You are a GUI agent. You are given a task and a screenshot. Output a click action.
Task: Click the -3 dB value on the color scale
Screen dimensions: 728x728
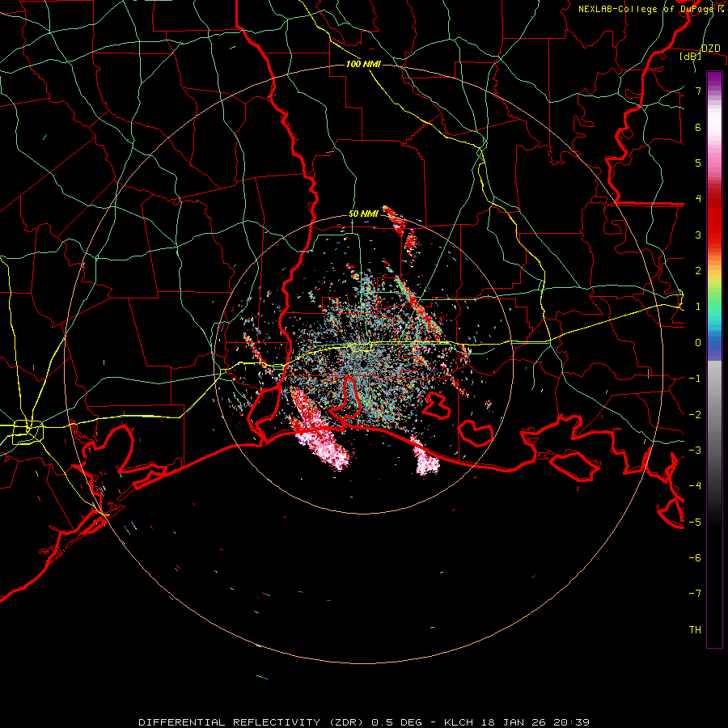click(x=695, y=451)
